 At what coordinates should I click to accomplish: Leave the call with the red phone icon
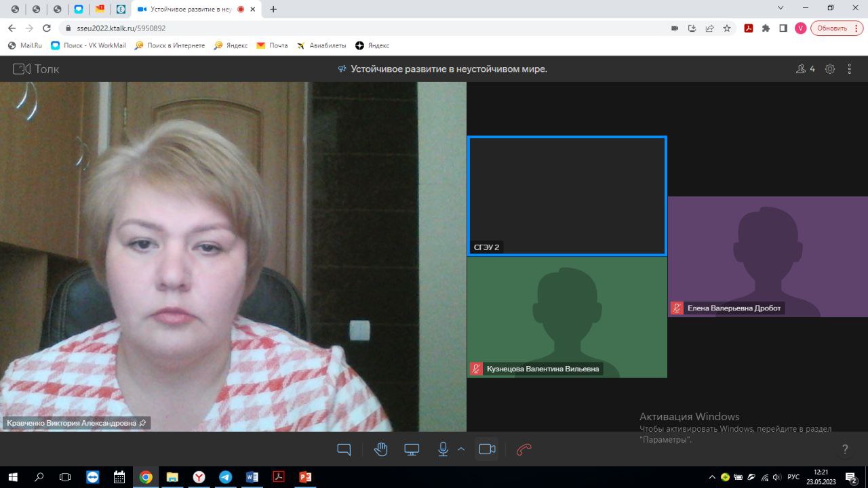[524, 449]
